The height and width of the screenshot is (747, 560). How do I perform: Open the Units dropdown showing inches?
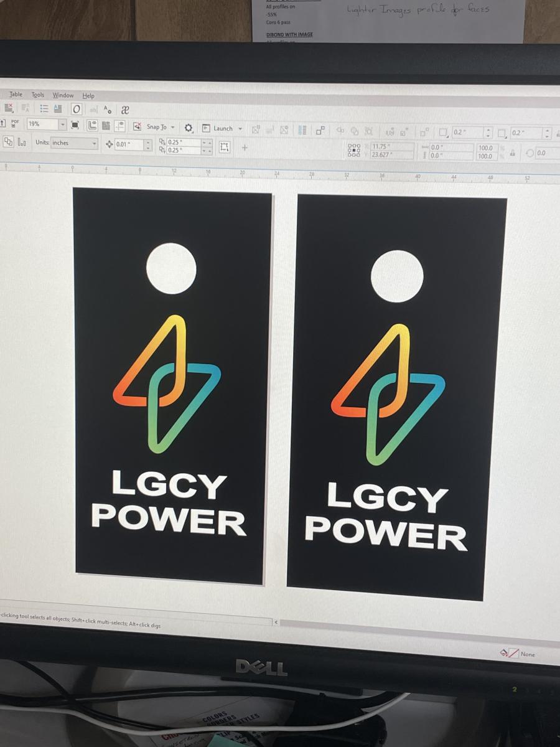point(74,143)
